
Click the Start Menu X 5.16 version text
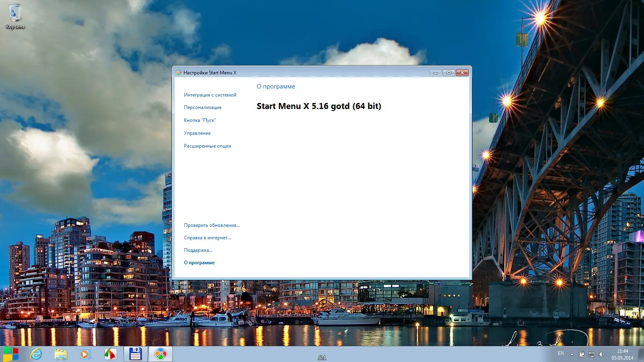click(x=319, y=106)
